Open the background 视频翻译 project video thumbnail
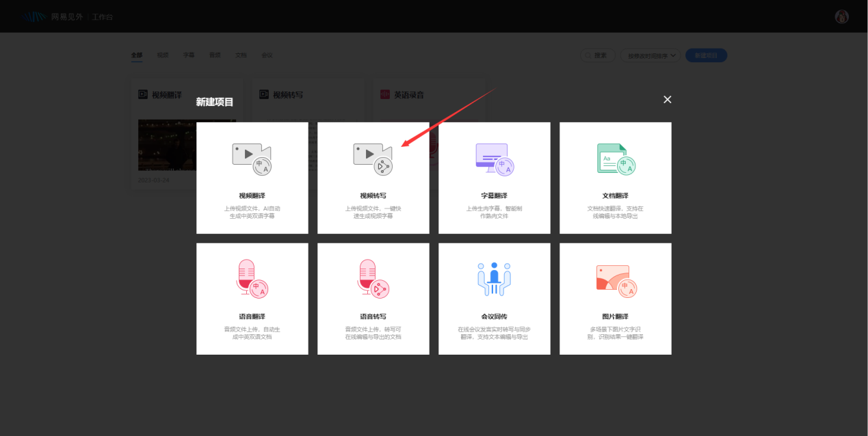Image resolution: width=868 pixels, height=436 pixels. pyautogui.click(x=167, y=145)
